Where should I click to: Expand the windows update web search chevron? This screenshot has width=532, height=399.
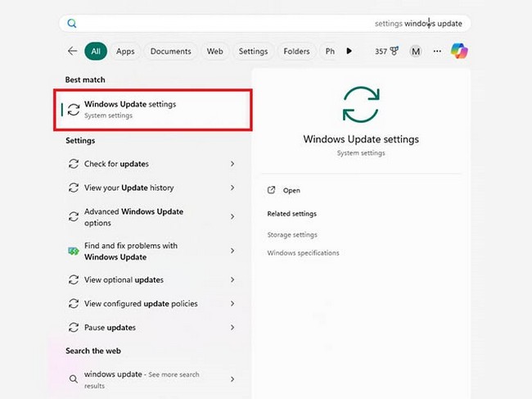pos(232,379)
